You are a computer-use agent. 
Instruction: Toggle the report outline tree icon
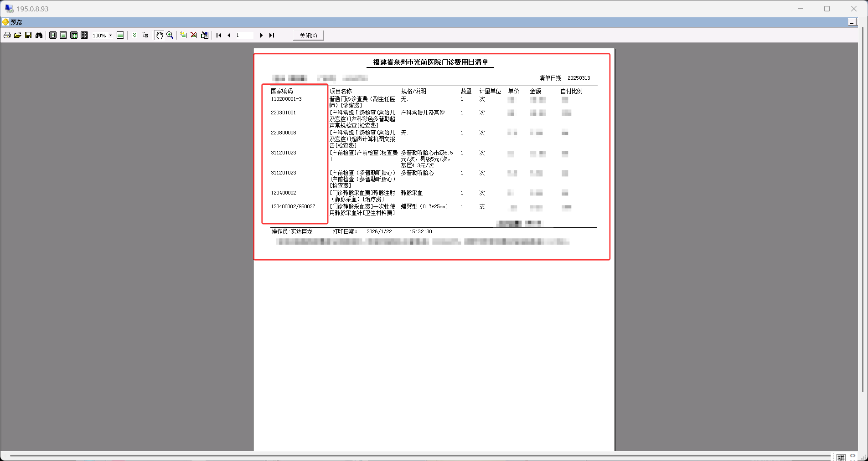point(145,35)
